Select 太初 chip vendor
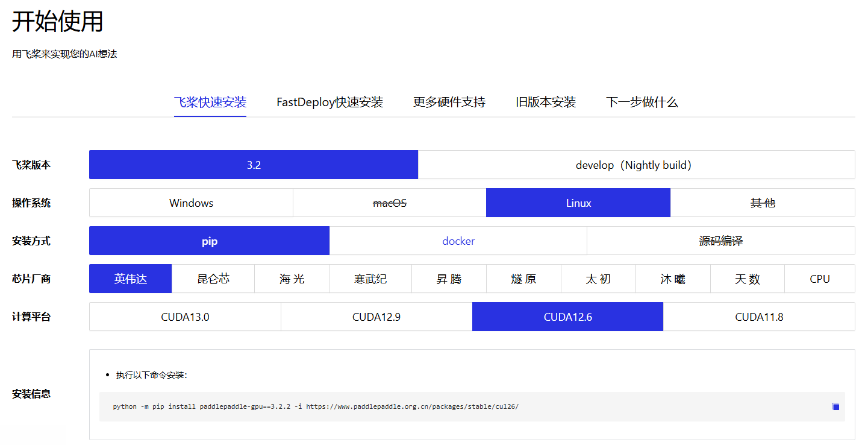Viewport: 868px width, 445px height. 599,279
